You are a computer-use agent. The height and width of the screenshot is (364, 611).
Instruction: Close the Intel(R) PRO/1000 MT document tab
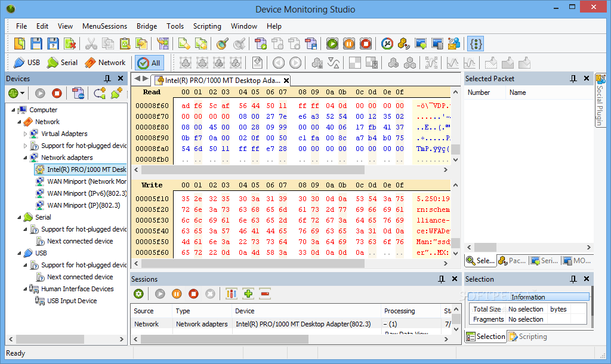(286, 81)
